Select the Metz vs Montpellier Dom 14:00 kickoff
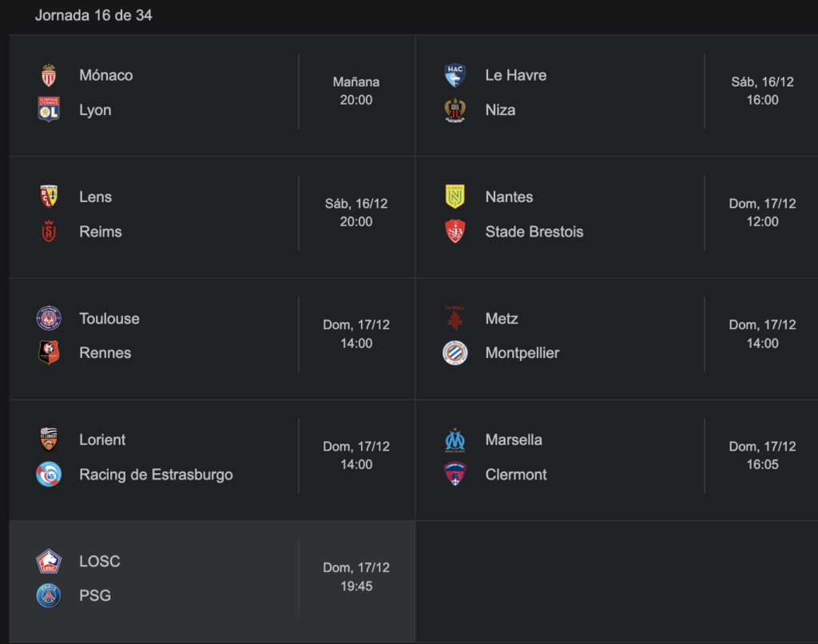Screen dimensions: 818x644 tap(762, 334)
